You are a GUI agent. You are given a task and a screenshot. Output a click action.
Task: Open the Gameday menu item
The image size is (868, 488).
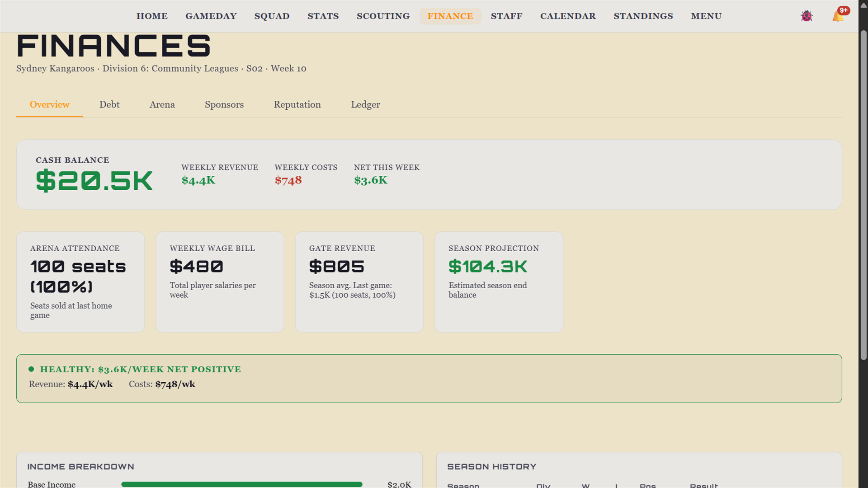211,16
